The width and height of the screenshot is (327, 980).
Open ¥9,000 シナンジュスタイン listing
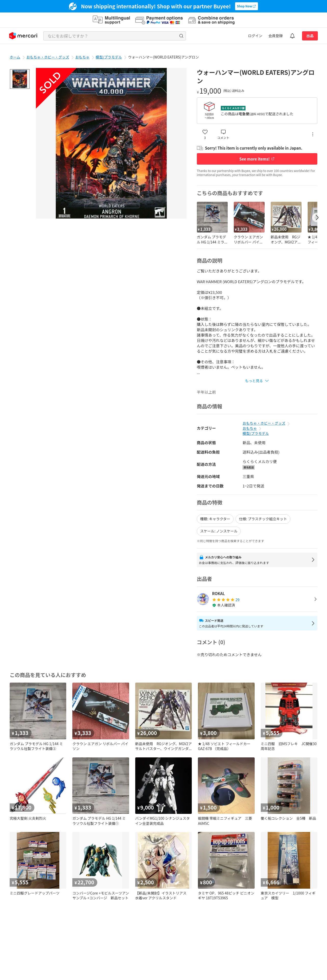click(x=163, y=791)
